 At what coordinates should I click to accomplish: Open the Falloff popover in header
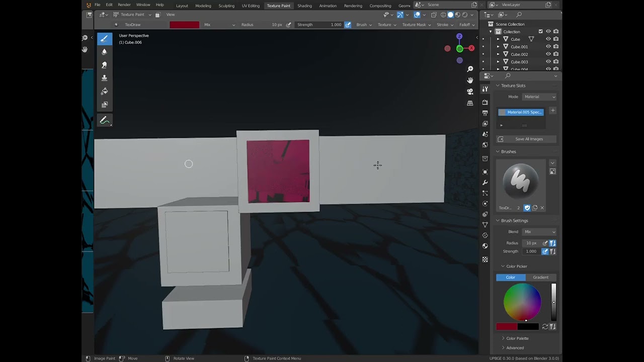467,25
